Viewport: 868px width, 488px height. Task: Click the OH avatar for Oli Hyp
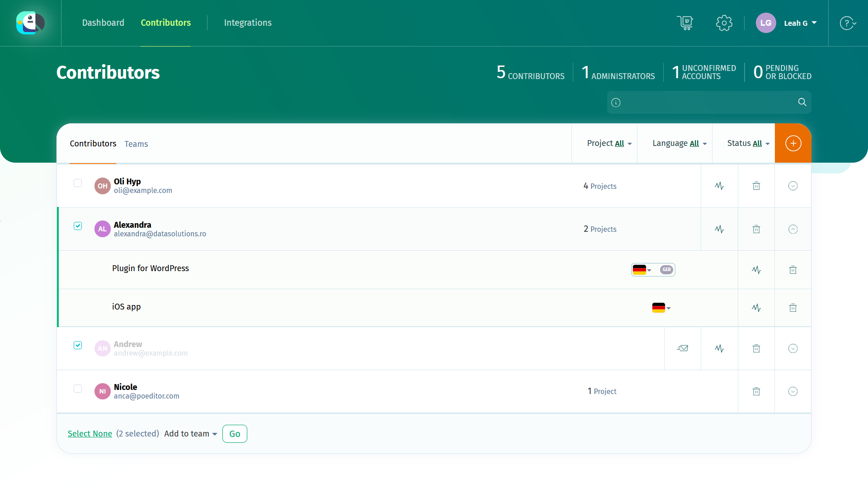pos(103,186)
